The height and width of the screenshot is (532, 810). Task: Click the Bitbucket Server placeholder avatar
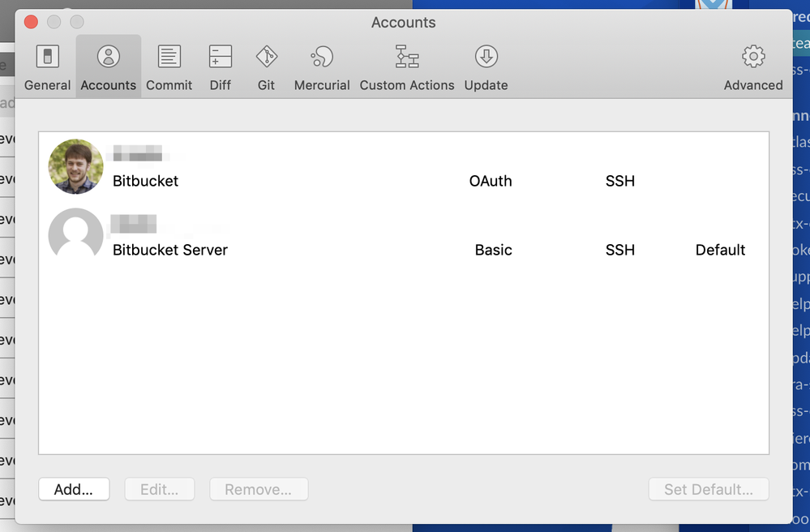coord(75,234)
